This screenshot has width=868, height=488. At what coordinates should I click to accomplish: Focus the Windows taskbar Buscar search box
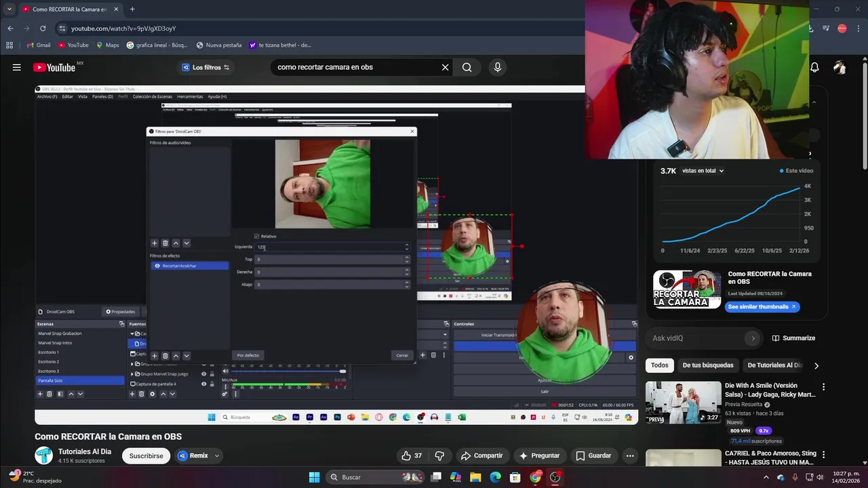click(x=375, y=477)
